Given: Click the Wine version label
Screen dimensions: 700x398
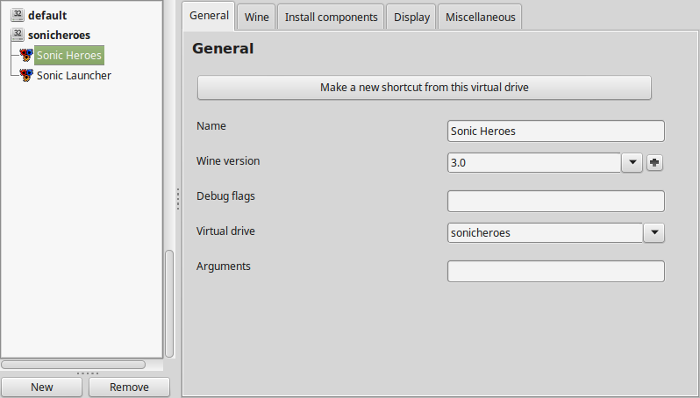Looking at the screenshot, I should pyautogui.click(x=228, y=161).
